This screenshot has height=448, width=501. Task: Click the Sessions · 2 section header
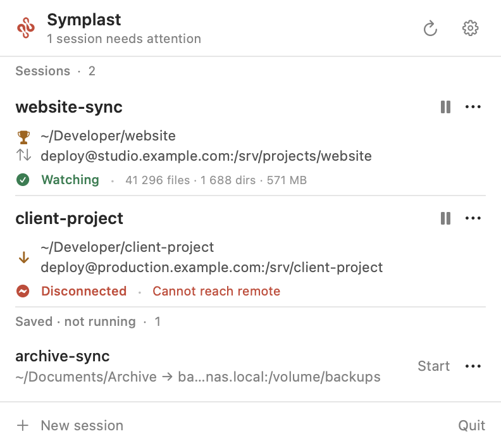55,71
